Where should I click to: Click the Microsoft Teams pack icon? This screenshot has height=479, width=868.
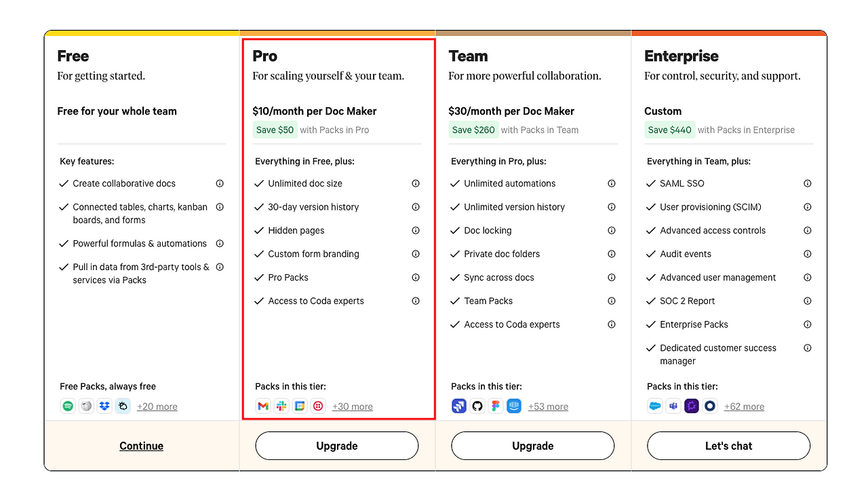coord(673,406)
